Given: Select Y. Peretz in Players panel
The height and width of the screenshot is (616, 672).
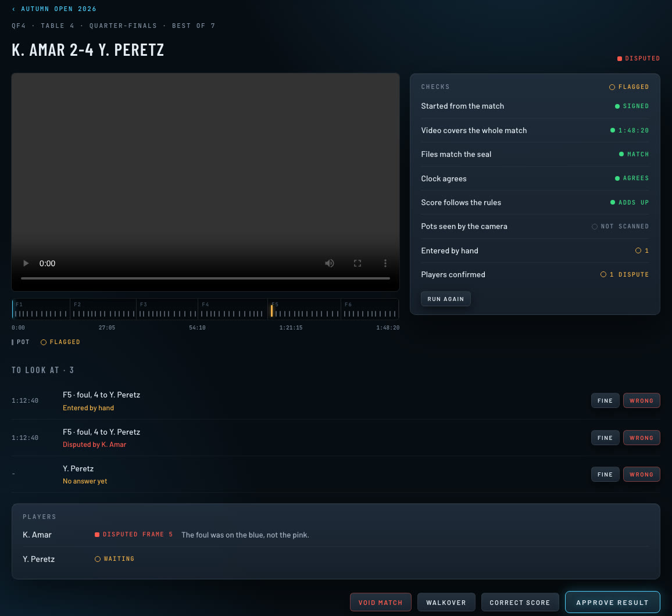Looking at the screenshot, I should click(38, 559).
